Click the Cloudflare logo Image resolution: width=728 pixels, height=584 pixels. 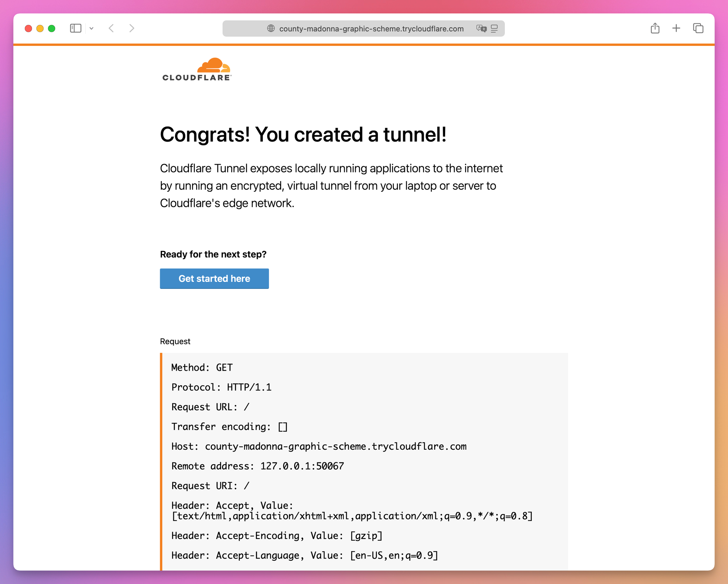point(197,69)
